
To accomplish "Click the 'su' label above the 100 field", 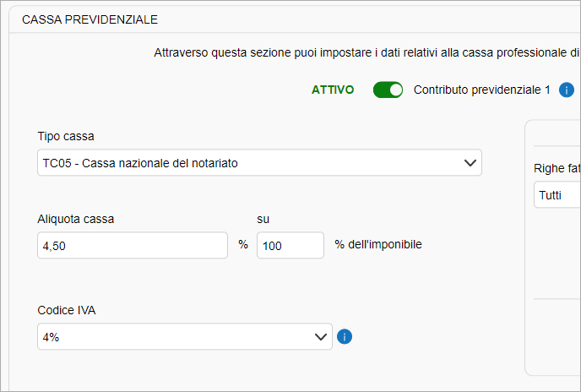I will click(263, 219).
